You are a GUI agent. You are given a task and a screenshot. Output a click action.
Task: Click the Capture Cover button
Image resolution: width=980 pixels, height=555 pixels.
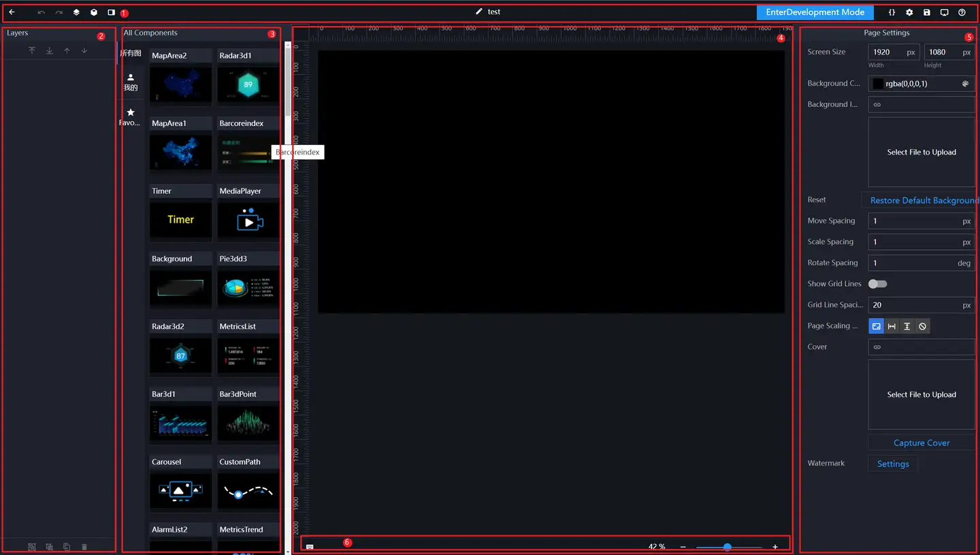point(921,443)
